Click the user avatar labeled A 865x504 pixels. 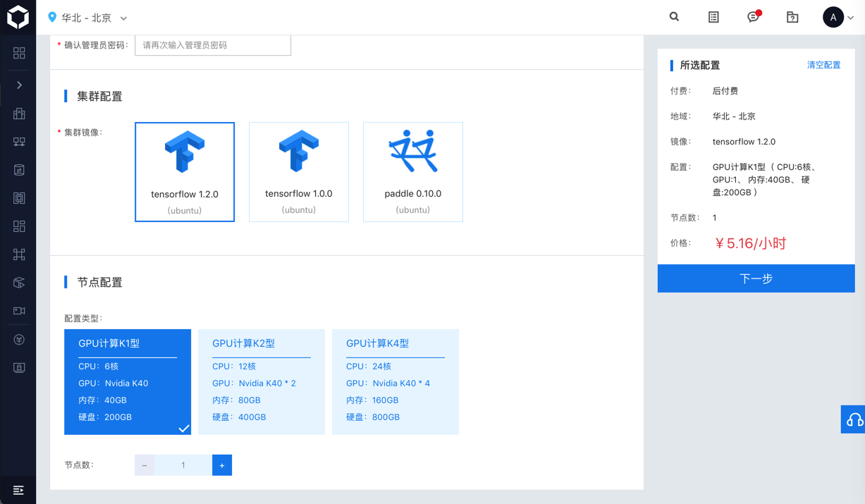click(833, 17)
